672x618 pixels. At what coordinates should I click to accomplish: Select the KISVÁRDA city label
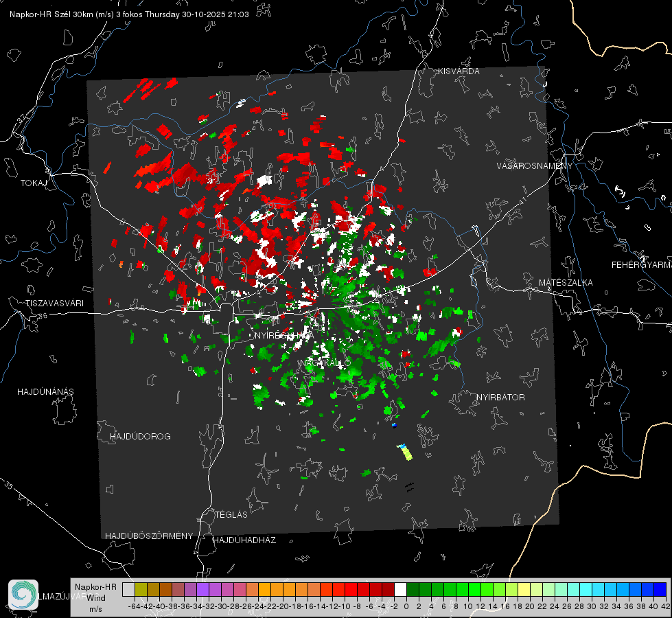point(459,71)
